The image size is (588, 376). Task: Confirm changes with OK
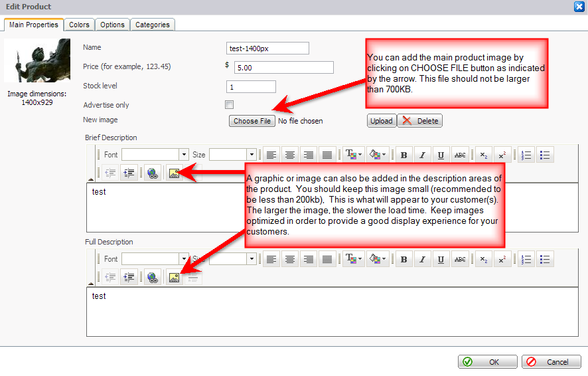488,362
